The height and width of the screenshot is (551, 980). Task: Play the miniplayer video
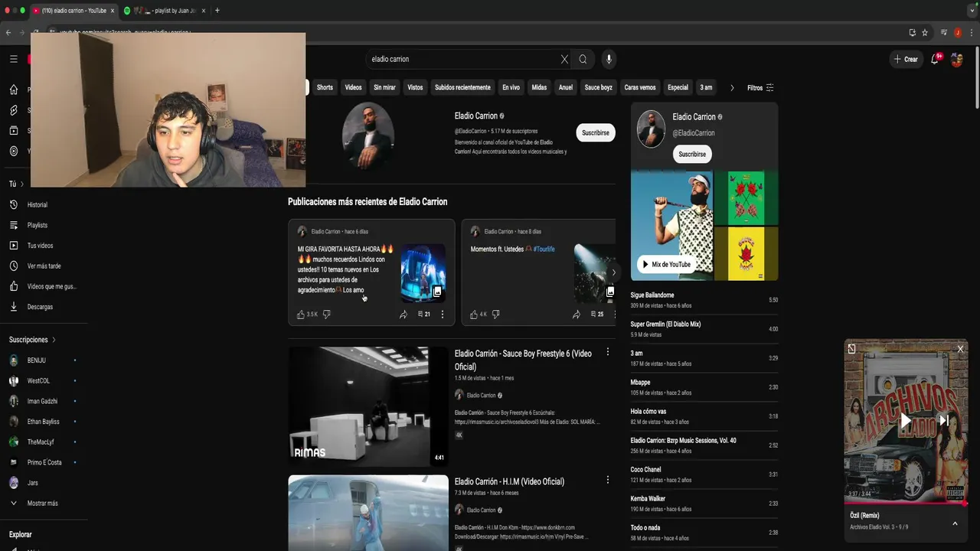tap(906, 420)
